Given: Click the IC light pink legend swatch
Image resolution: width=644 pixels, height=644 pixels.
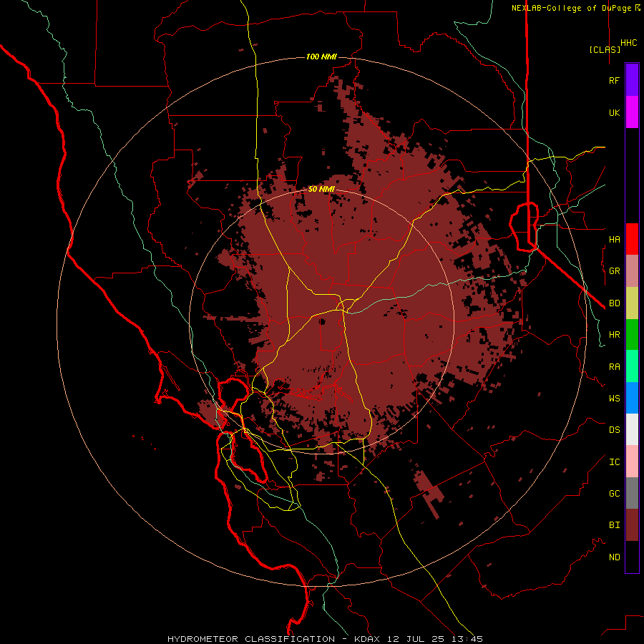Looking at the screenshot, I should tap(632, 462).
